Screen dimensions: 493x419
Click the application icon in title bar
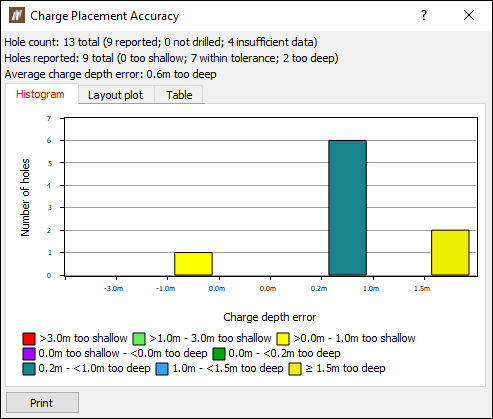[17, 15]
